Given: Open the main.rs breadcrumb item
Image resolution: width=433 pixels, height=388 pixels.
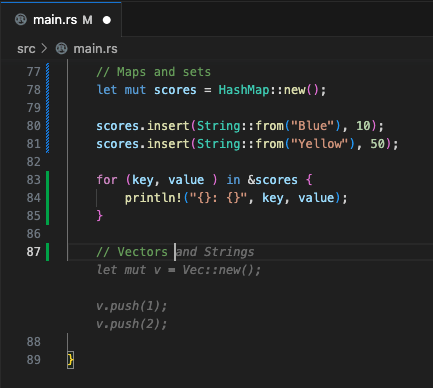Looking at the screenshot, I should 95,49.
